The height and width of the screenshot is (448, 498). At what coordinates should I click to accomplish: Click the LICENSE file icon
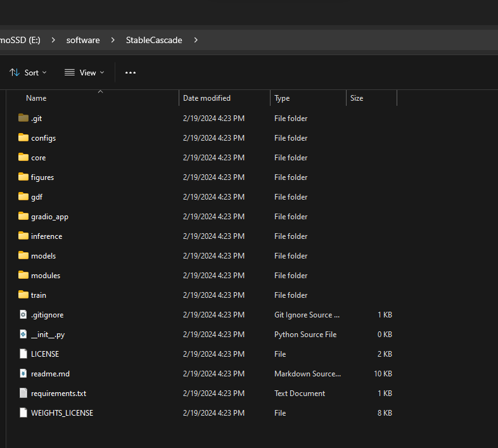23,354
